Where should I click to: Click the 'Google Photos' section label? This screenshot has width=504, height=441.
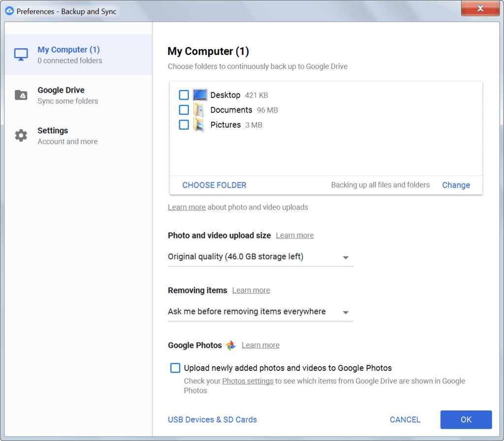tap(195, 345)
